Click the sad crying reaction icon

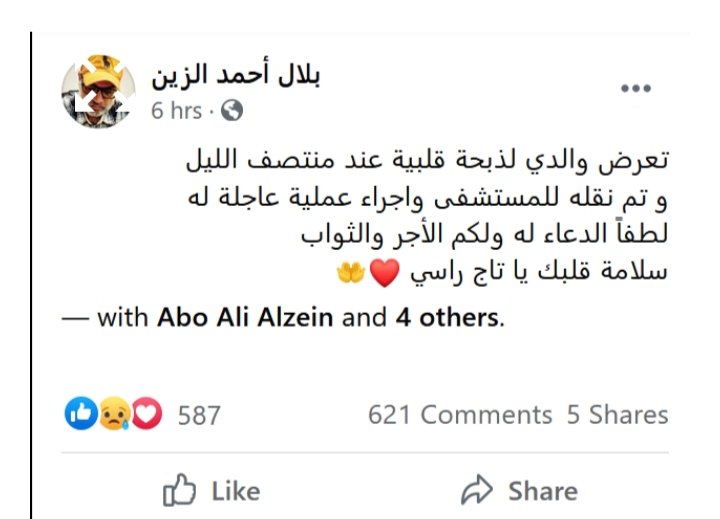tap(114, 413)
